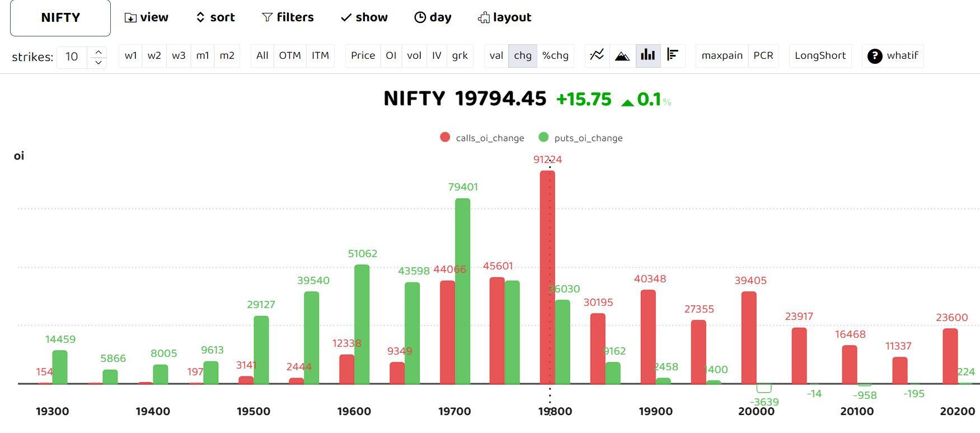This screenshot has width=980, height=433.
Task: Open the show menu
Action: tap(364, 17)
